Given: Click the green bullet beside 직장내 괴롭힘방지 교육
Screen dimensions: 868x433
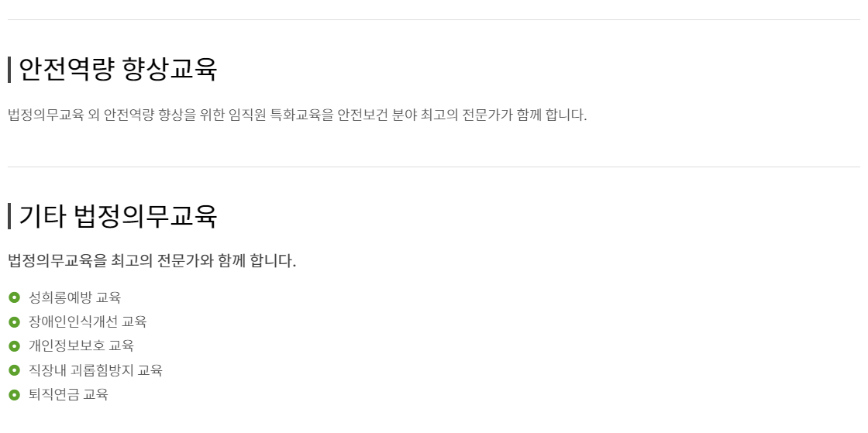Looking at the screenshot, I should 14,370.
